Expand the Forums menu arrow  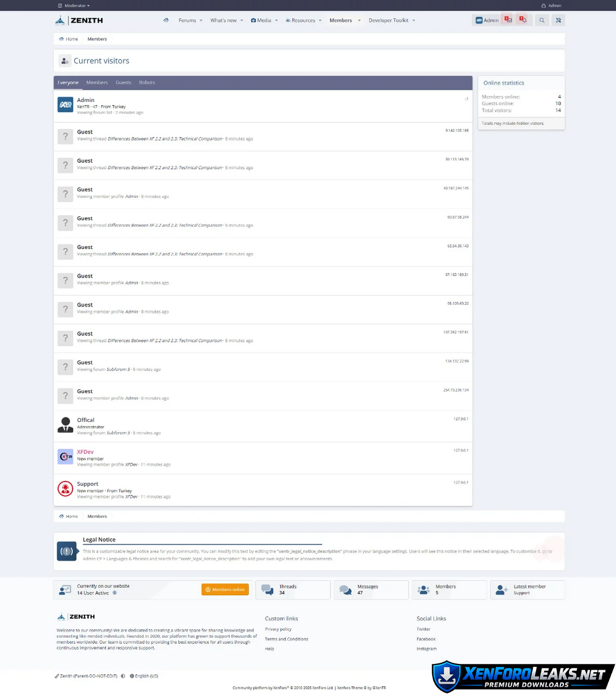pos(201,20)
